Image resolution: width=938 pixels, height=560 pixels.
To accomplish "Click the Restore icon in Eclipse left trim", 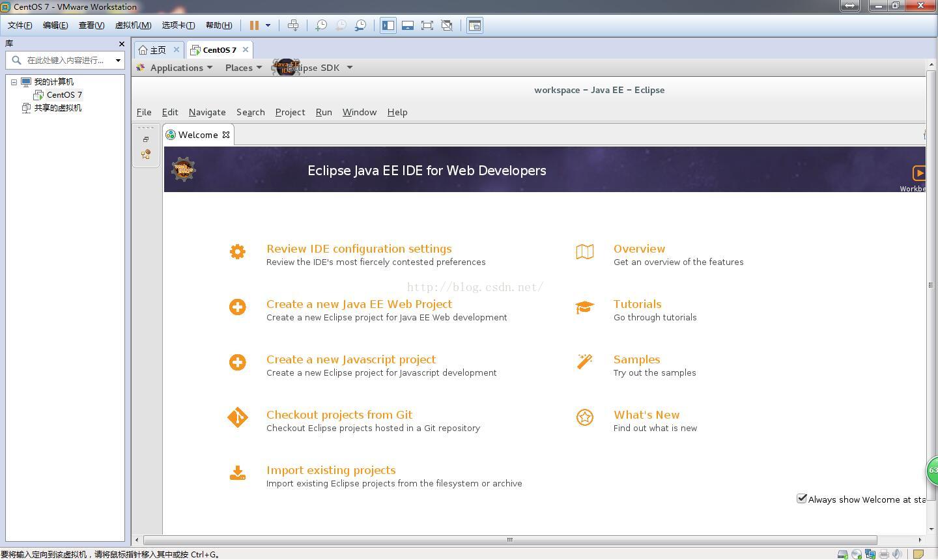I will click(x=146, y=139).
